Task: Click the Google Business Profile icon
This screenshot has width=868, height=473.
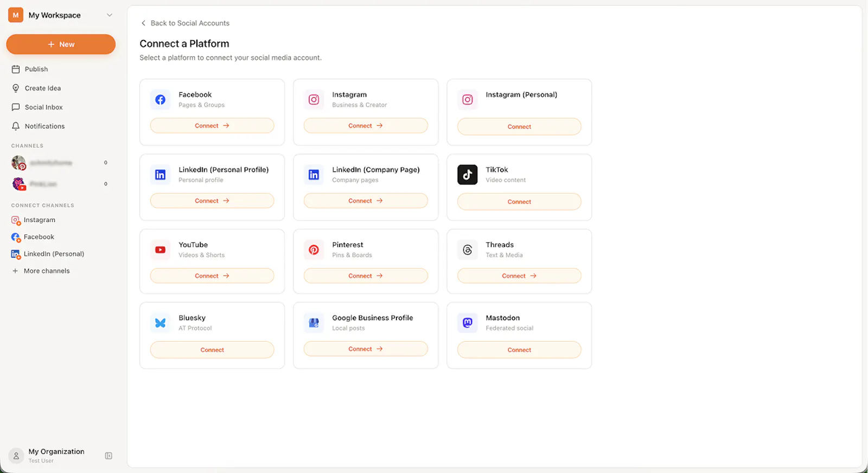Action: point(314,323)
